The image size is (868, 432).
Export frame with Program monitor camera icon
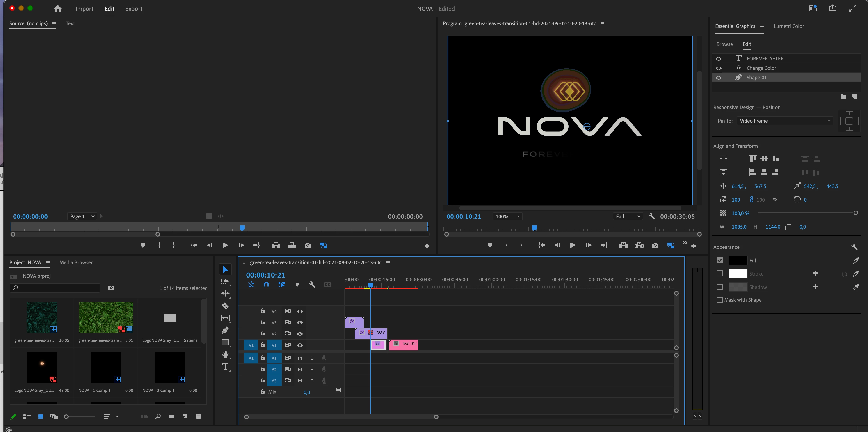(655, 245)
